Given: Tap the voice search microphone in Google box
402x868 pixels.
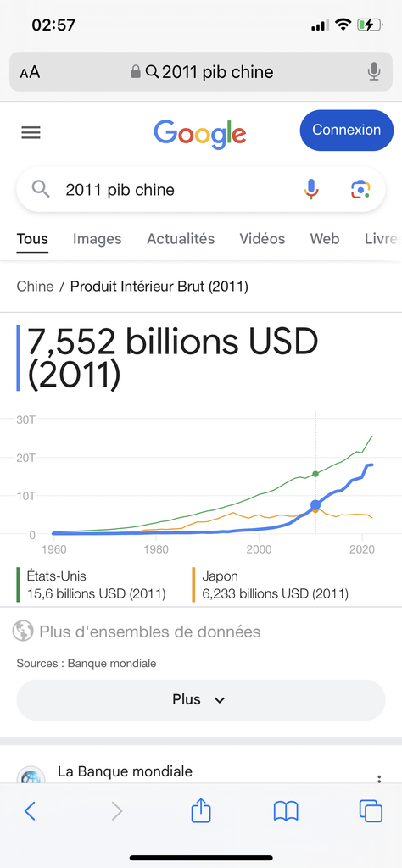Looking at the screenshot, I should (311, 189).
